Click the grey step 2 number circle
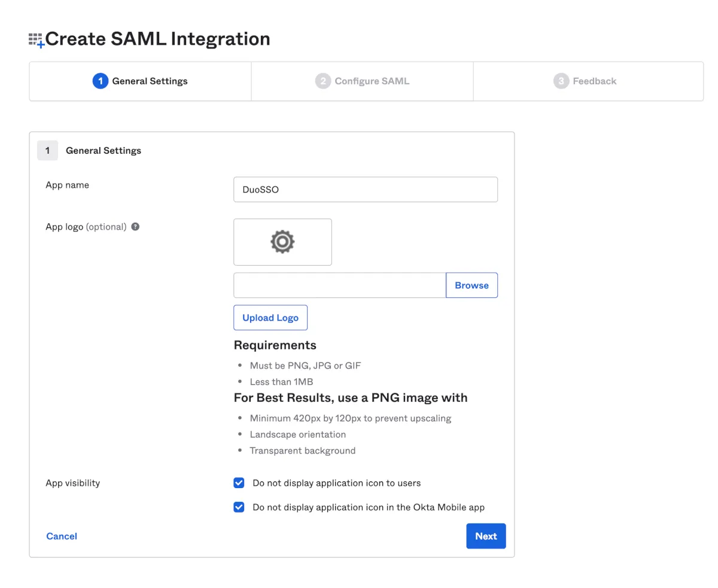This screenshot has width=718, height=588. point(323,81)
